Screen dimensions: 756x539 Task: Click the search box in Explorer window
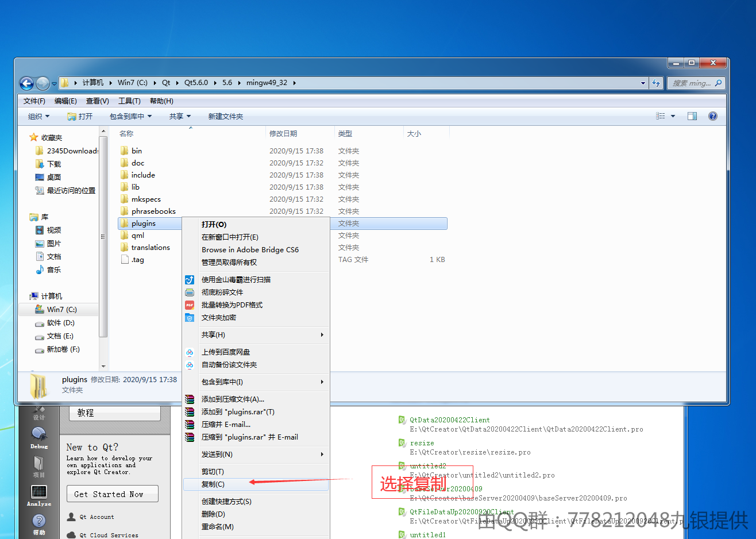696,83
